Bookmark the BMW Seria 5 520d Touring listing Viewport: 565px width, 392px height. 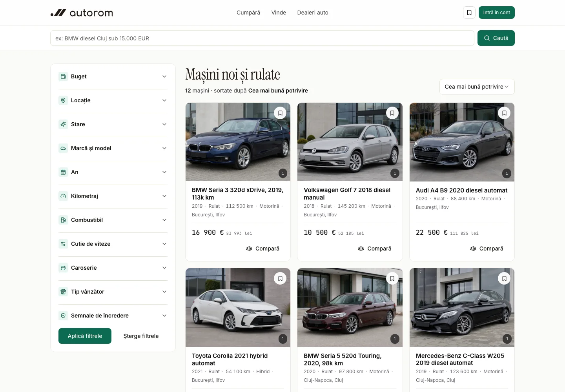coord(392,278)
